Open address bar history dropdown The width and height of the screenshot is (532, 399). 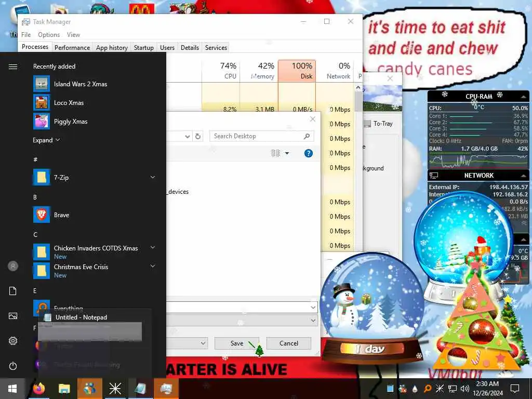[x=187, y=136]
